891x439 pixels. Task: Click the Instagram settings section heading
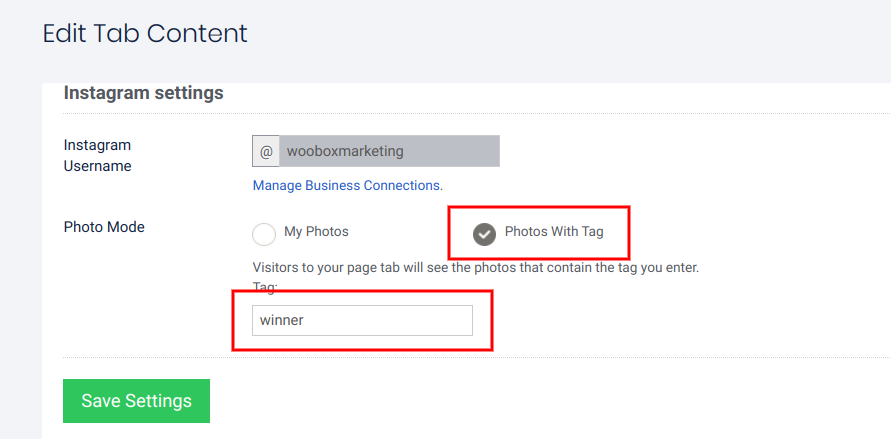click(143, 93)
